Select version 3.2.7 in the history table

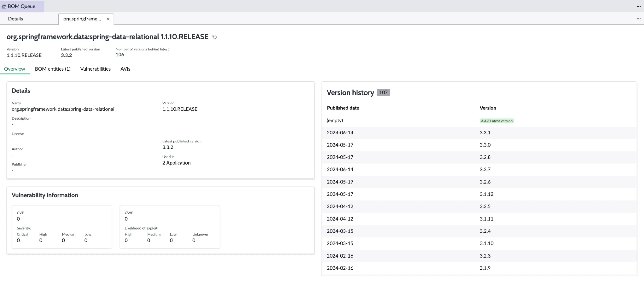[x=485, y=169]
